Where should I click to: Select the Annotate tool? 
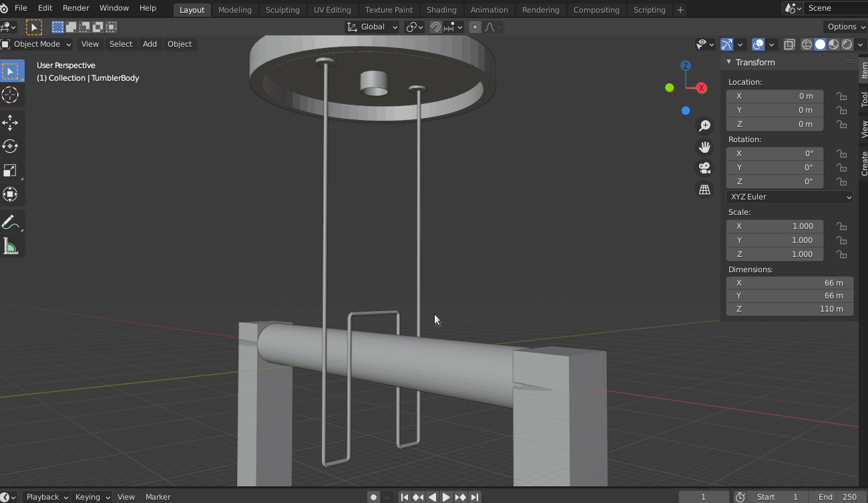(10, 222)
